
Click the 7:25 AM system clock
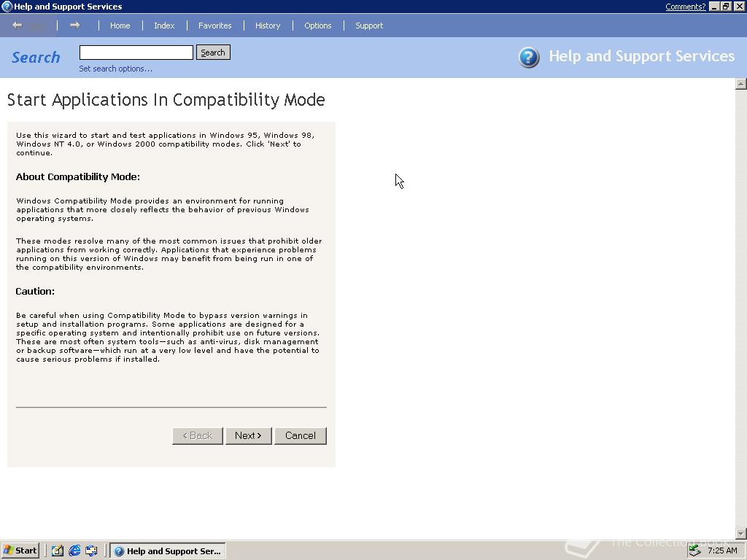pyautogui.click(x=722, y=551)
